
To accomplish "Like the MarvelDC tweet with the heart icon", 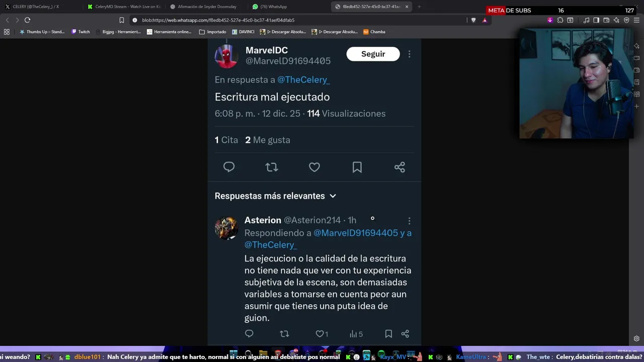I will click(x=314, y=167).
